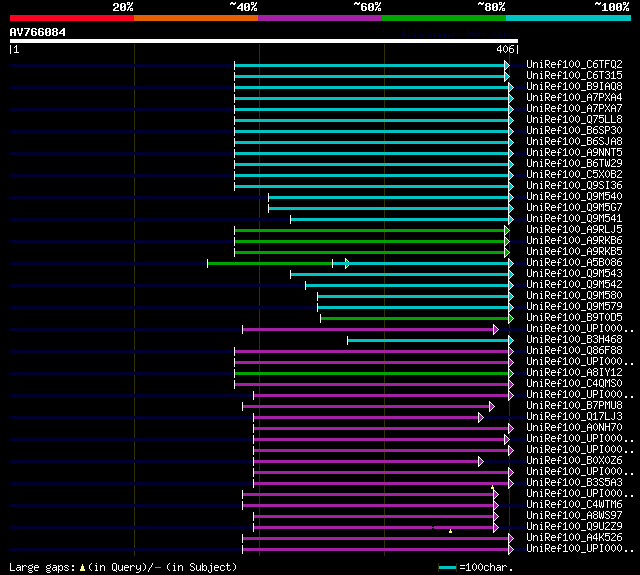Open the UniRef100_B9IAQ8 hit label
This screenshot has height=575, width=640.
point(574,87)
